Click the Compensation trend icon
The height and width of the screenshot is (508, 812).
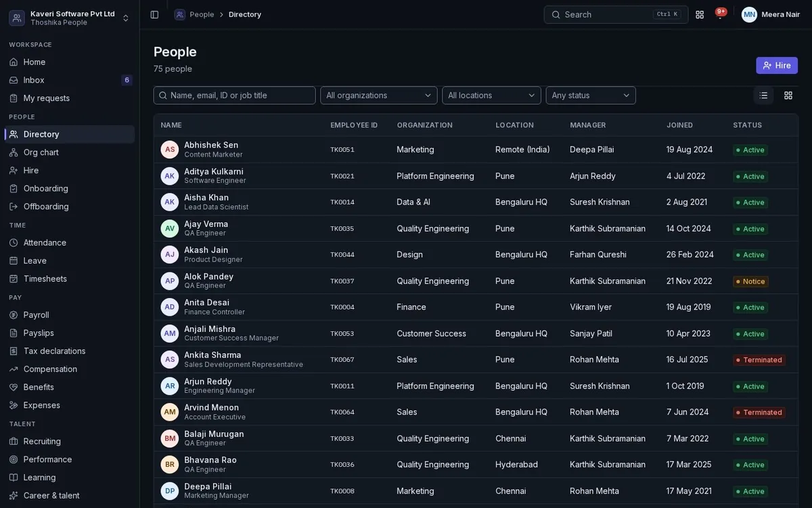click(14, 369)
